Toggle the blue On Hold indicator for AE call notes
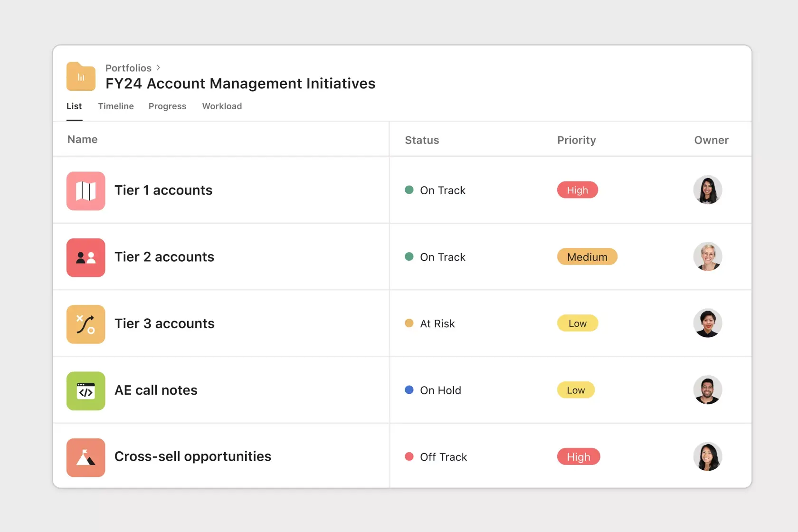The image size is (798, 532). pyautogui.click(x=409, y=389)
